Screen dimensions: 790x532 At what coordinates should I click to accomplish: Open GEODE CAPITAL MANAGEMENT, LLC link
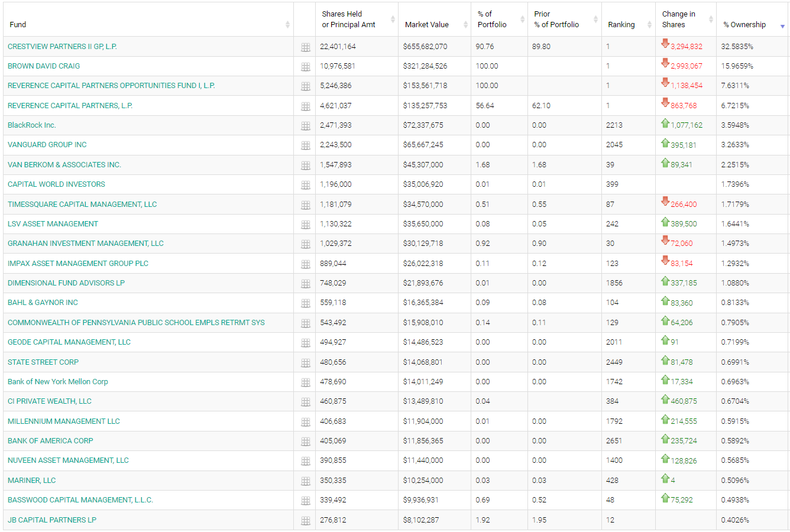[69, 342]
